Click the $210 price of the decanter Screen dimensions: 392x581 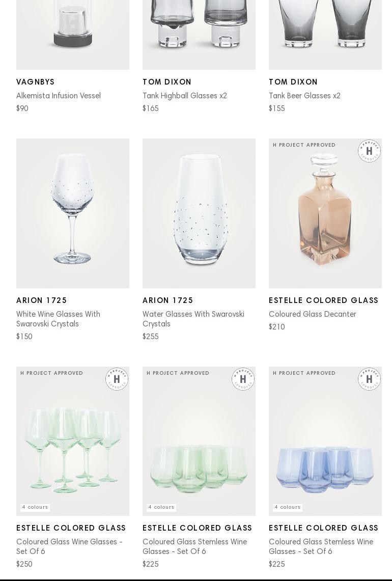click(x=277, y=327)
